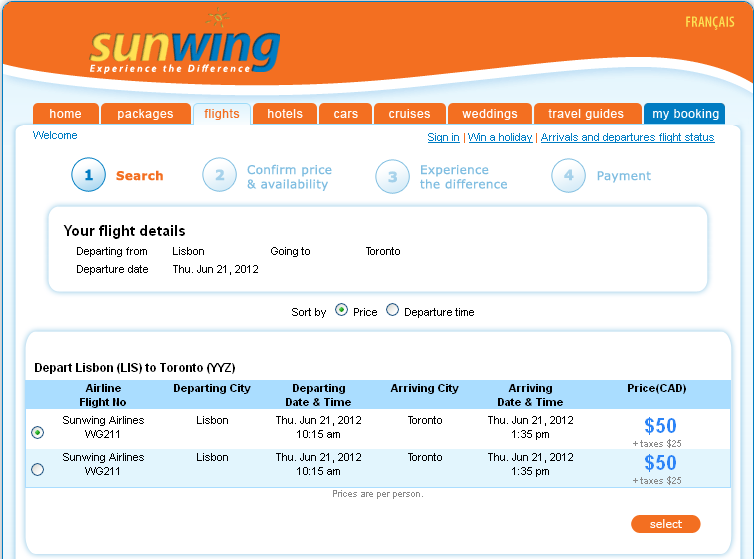This screenshot has height=559, width=754.
Task: Click the Departing Date & Time column header
Action: point(318,395)
